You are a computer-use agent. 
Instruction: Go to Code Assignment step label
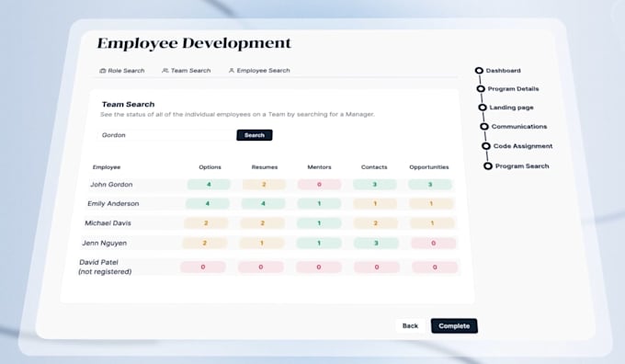pos(523,146)
